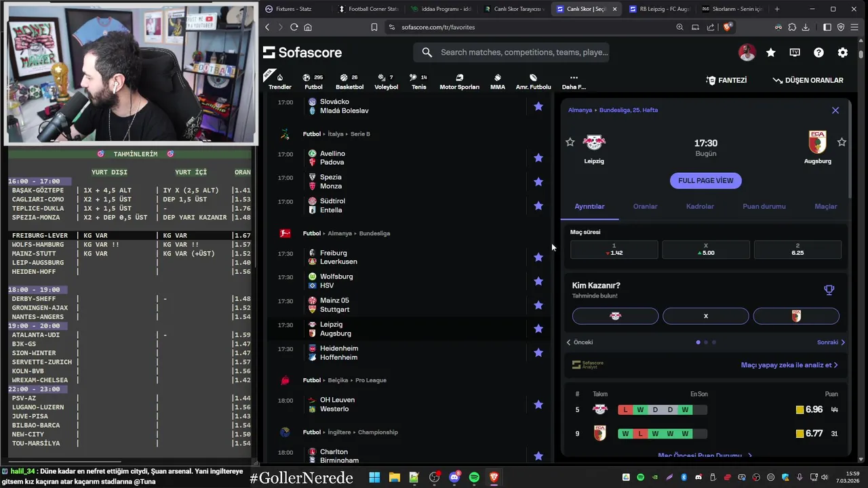Select the Basketbol sport icon
This screenshot has height=488, width=868.
click(349, 81)
